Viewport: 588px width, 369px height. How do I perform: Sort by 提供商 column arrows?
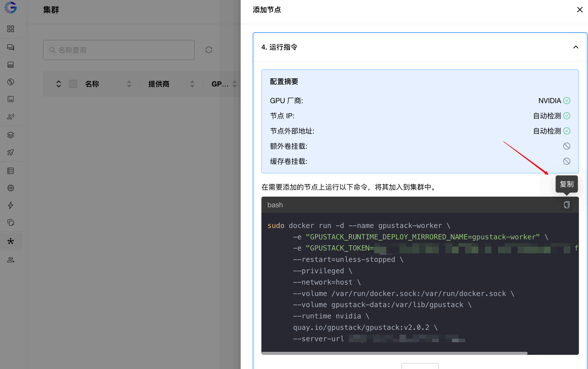192,84
